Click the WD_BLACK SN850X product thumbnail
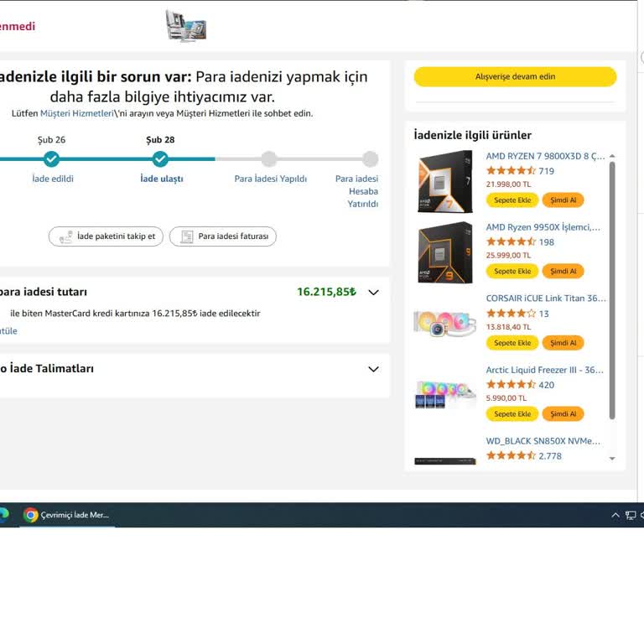Screen dimensions: 644x644 point(445,461)
